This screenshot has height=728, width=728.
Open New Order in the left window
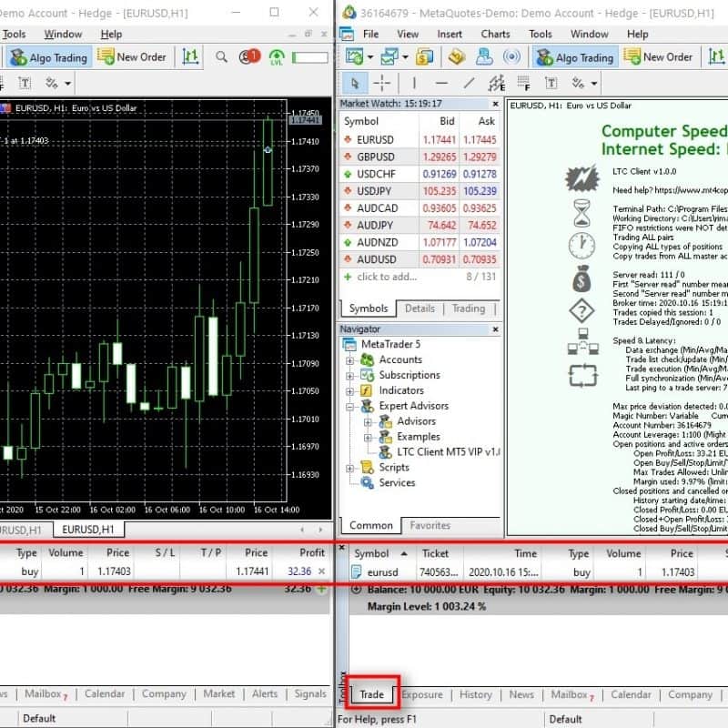pyautogui.click(x=132, y=57)
